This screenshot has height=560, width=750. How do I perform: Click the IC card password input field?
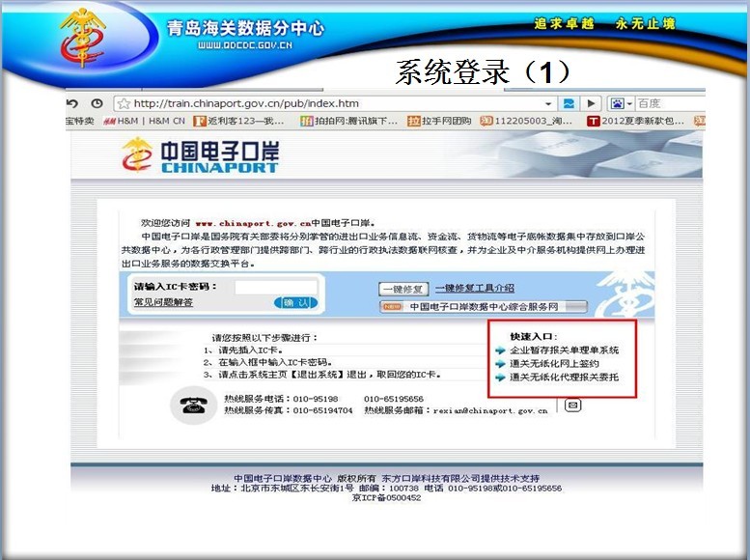click(275, 287)
